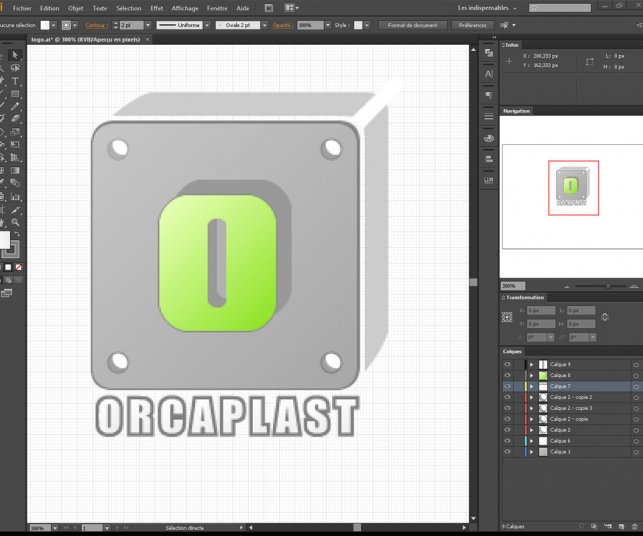Open Les indispensables workspace dropdown

tap(487, 8)
